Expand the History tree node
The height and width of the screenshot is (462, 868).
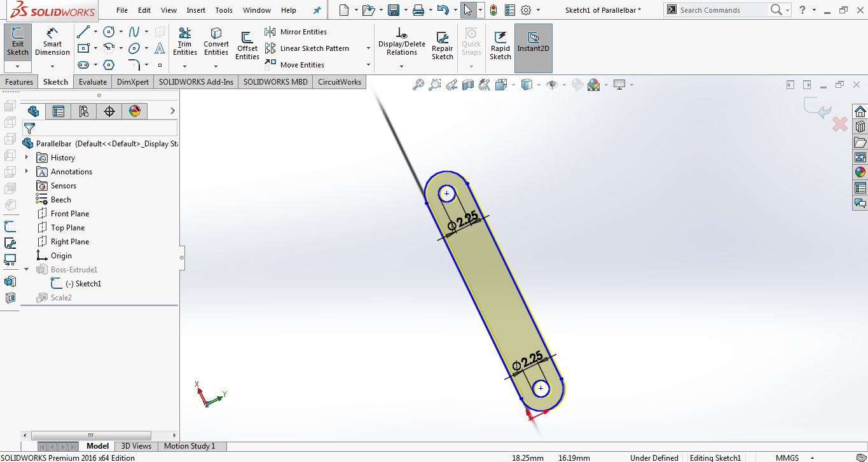coord(27,157)
